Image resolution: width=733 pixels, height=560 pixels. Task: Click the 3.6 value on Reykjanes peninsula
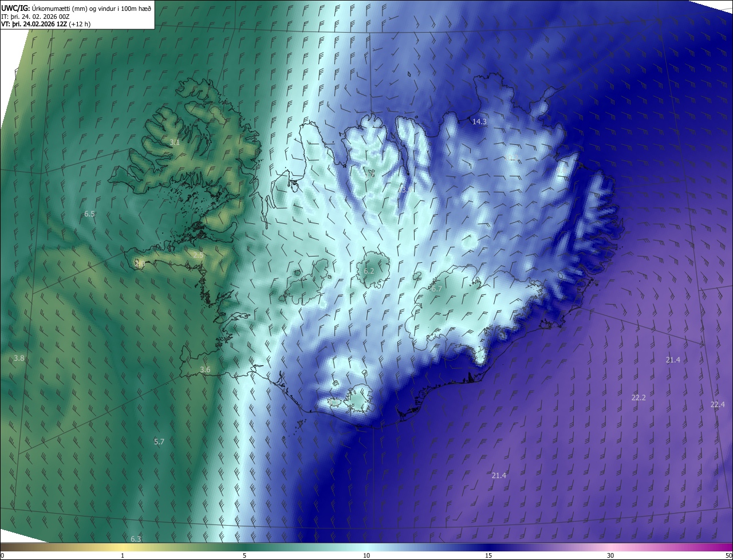(x=205, y=370)
